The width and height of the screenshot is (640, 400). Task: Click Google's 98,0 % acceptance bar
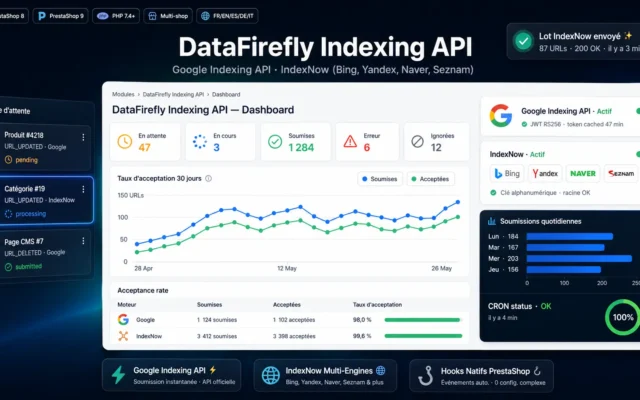pos(423,320)
